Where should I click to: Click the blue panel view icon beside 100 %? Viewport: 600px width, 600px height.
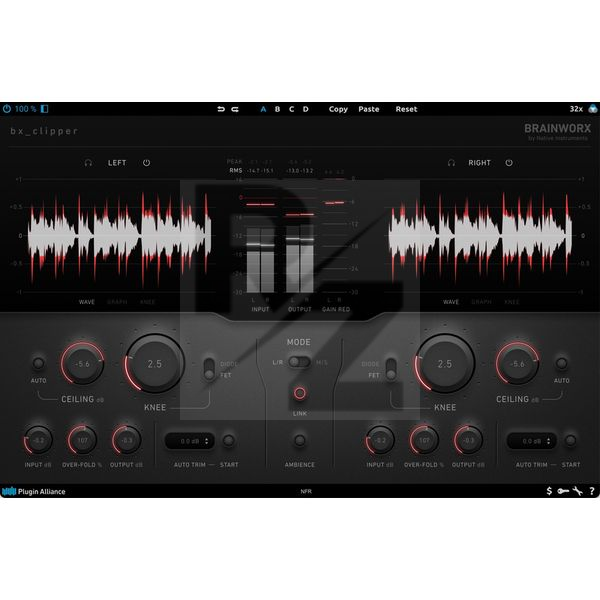click(x=44, y=109)
